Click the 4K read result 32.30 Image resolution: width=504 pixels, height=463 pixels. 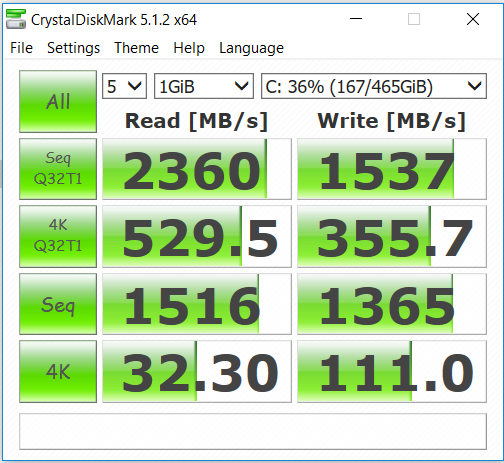pos(197,371)
